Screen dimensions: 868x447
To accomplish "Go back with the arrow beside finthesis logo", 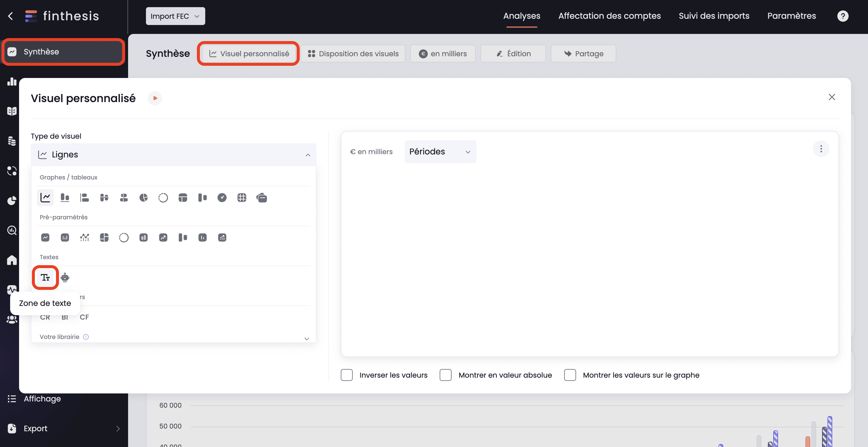I will pyautogui.click(x=11, y=16).
